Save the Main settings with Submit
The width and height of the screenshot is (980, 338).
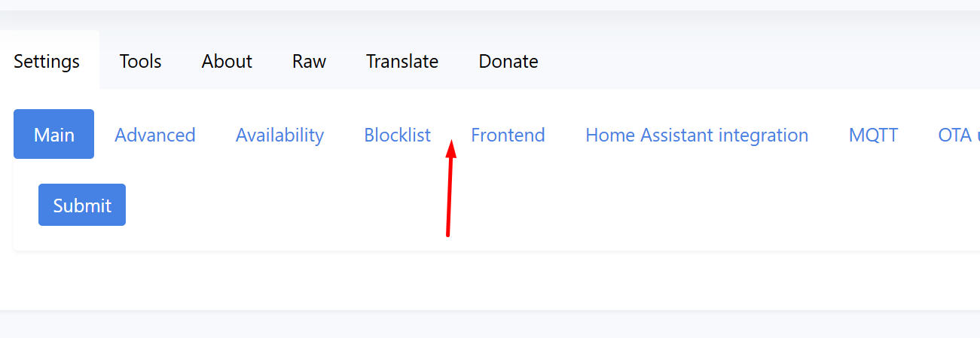tap(82, 205)
